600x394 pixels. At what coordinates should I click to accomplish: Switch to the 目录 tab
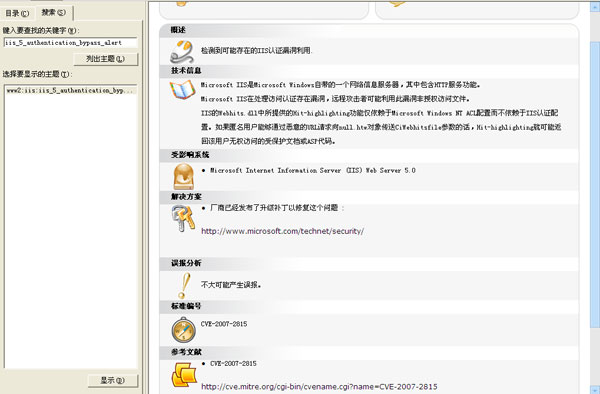tap(17, 13)
